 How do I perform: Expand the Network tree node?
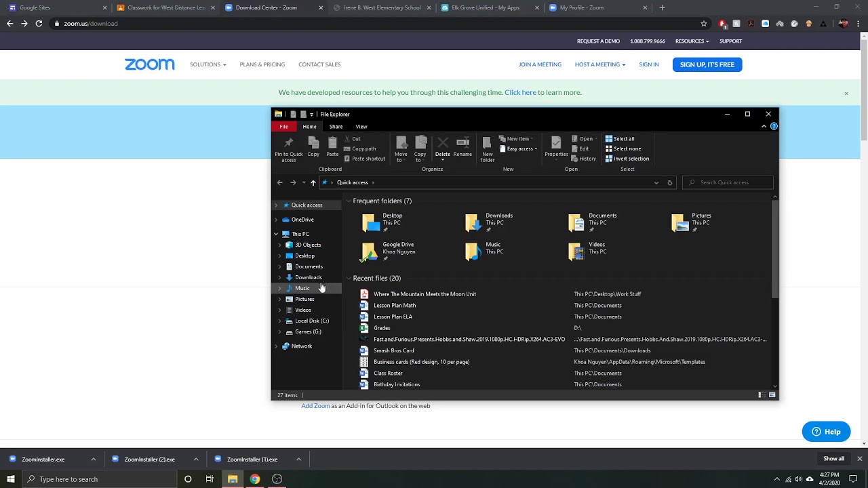coord(276,346)
